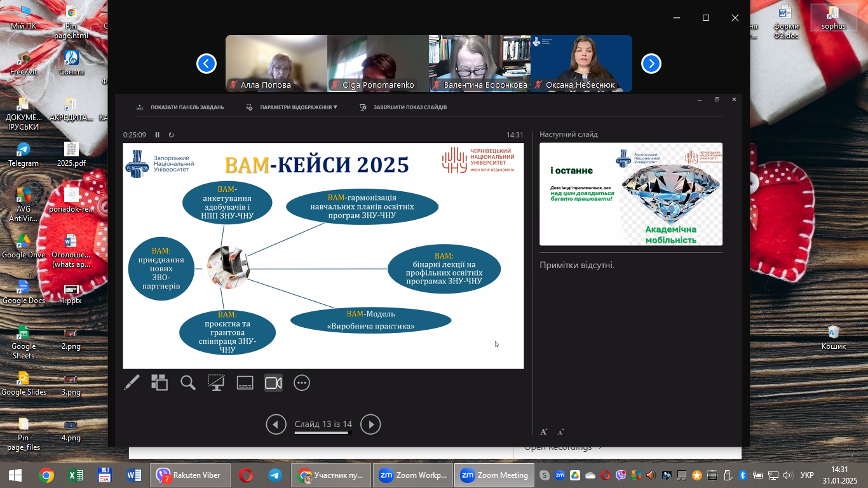
Task: Open the see all slides grid view
Action: (x=159, y=383)
